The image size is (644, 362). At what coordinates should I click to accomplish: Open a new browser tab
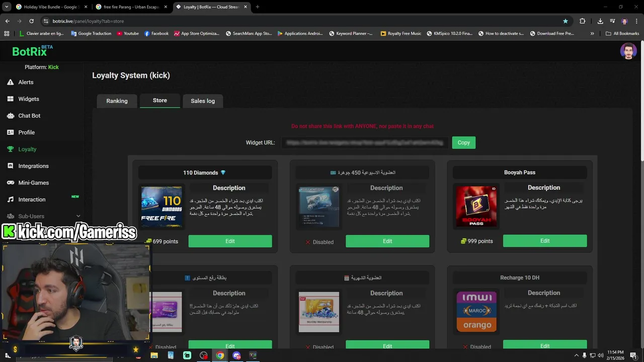[257, 7]
